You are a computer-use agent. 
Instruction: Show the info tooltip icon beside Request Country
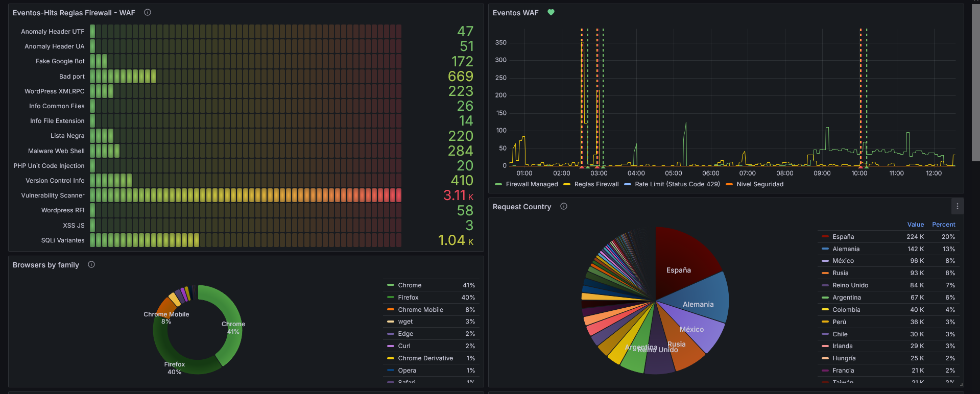564,206
